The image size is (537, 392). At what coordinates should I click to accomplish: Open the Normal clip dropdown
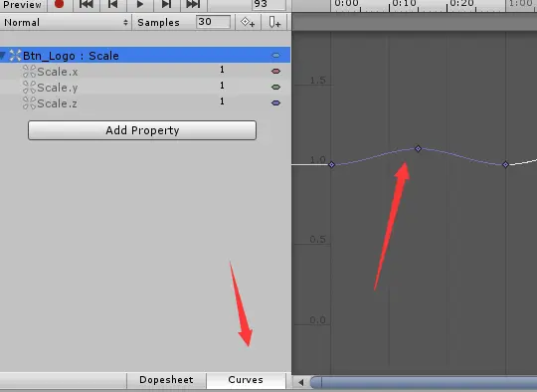[66, 23]
